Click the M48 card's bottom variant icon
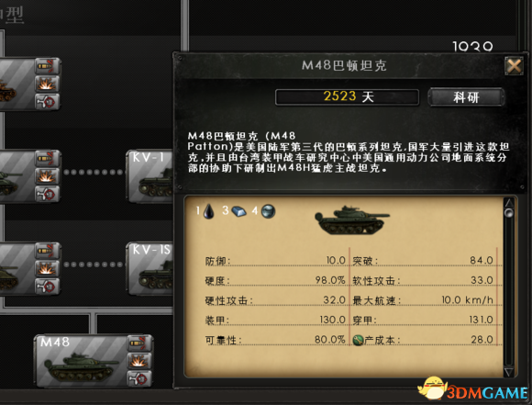Viewport: 532px width, 405px height. point(139,378)
